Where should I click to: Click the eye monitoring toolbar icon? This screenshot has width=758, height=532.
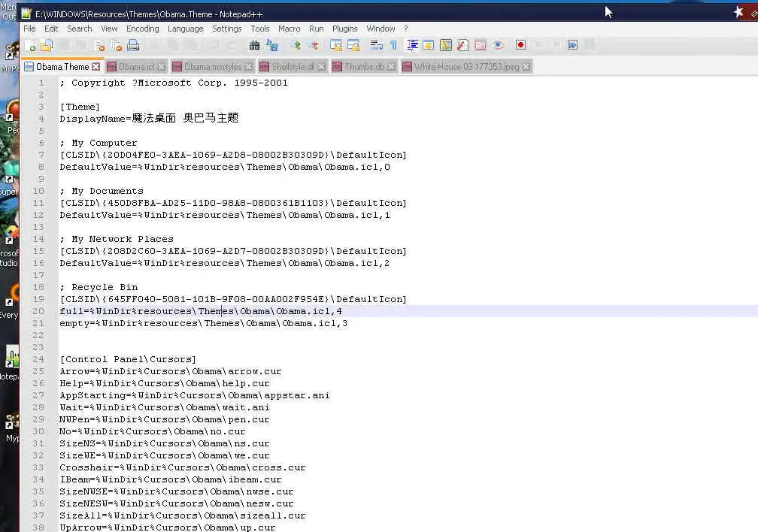(x=498, y=45)
